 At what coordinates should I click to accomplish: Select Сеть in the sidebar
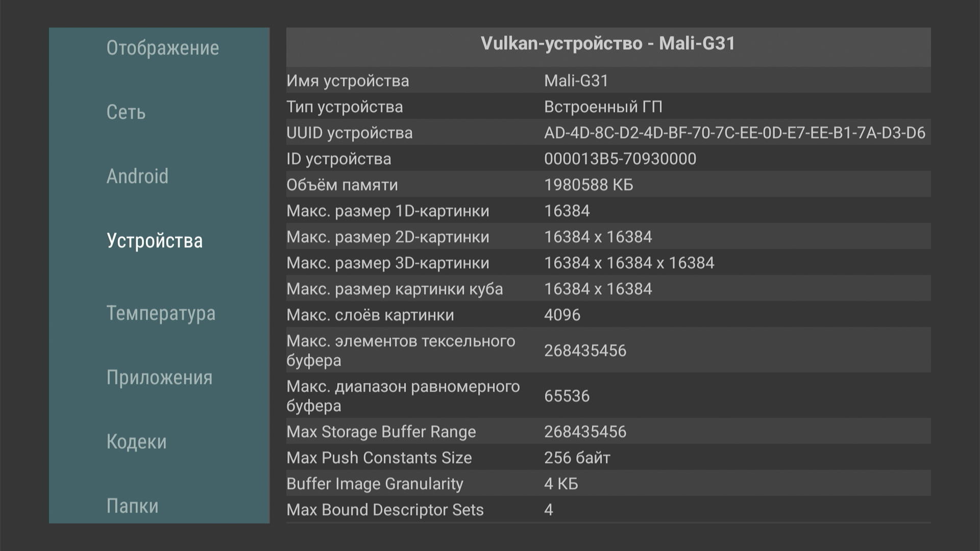pyautogui.click(x=126, y=112)
